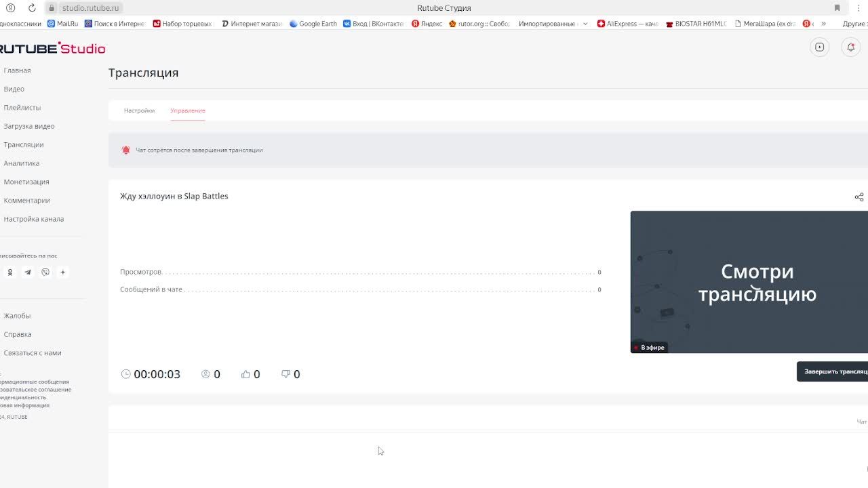This screenshot has height=488, width=868.
Task: Open the Интернет магазин bookmark
Action: 252,24
